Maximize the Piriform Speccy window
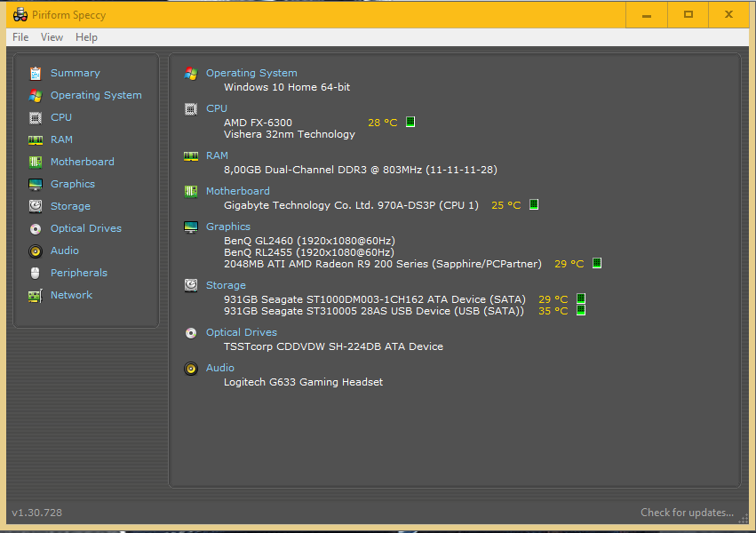Screen dimensions: 756x533 pos(688,14)
